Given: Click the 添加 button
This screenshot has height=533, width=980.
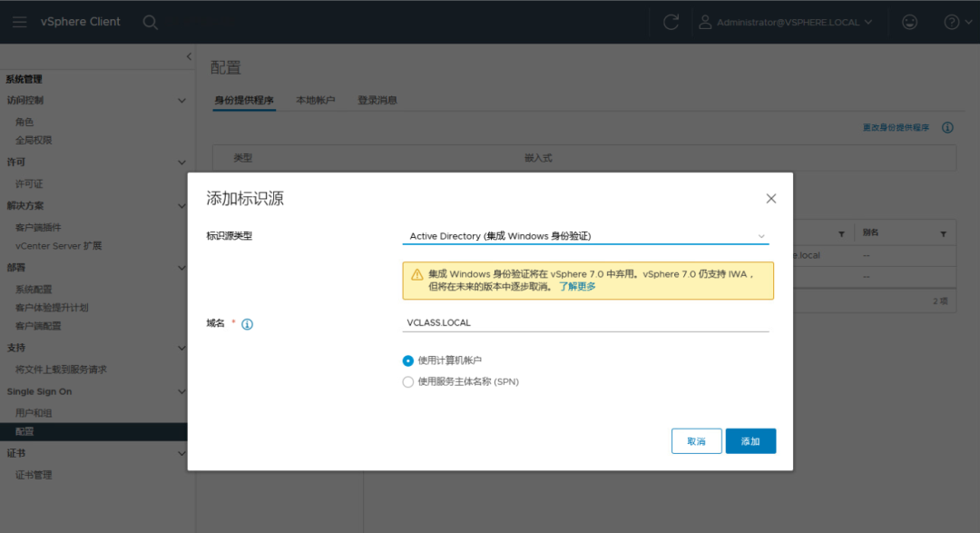Looking at the screenshot, I should 750,441.
